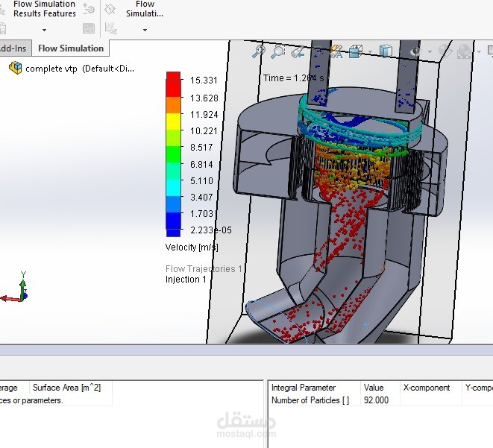Screen dimensions: 493x448
Task: Open the View Orientation cube
Action: [356, 51]
